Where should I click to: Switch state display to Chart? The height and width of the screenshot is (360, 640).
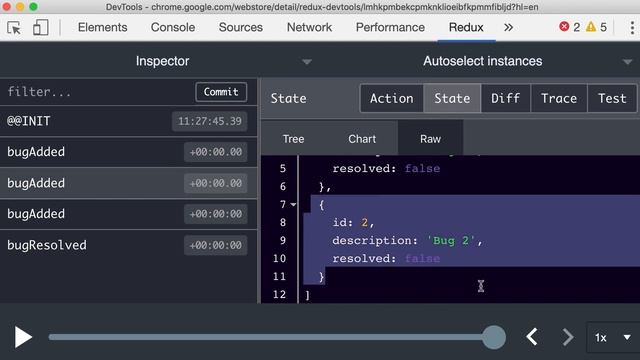(362, 139)
